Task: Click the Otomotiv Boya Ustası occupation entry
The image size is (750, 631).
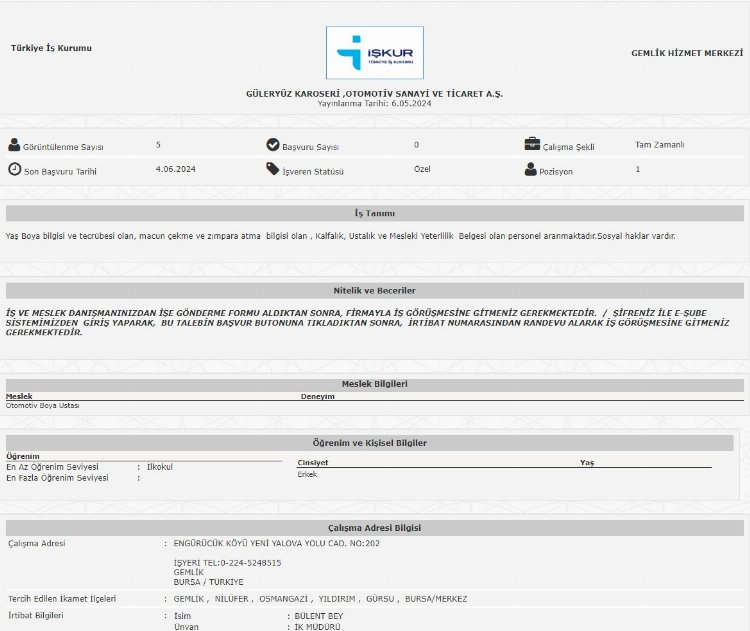Action: (43, 405)
